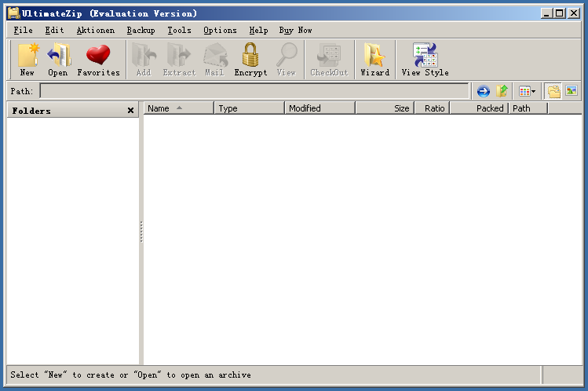This screenshot has height=391, width=588.
Task: Click the View Style toolbar icon
Action: 425,59
